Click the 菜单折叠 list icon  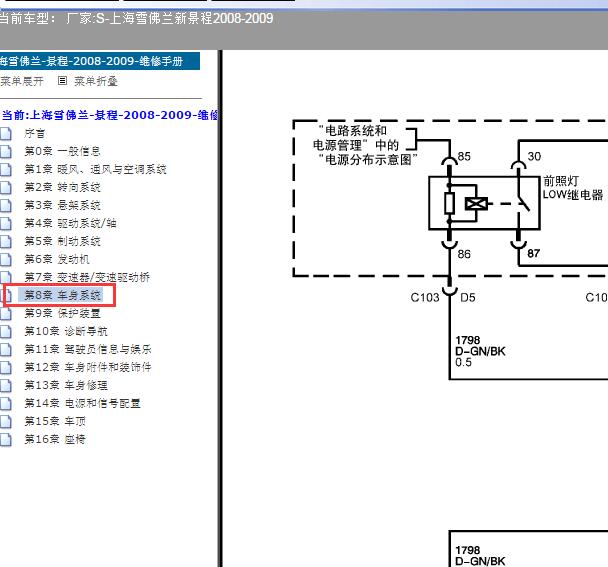[x=62, y=81]
